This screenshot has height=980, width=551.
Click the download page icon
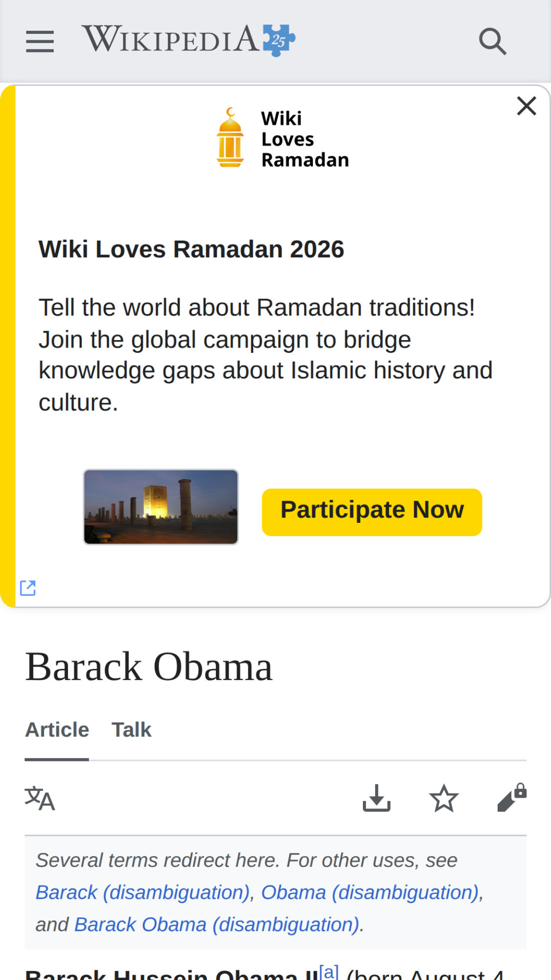[376, 798]
